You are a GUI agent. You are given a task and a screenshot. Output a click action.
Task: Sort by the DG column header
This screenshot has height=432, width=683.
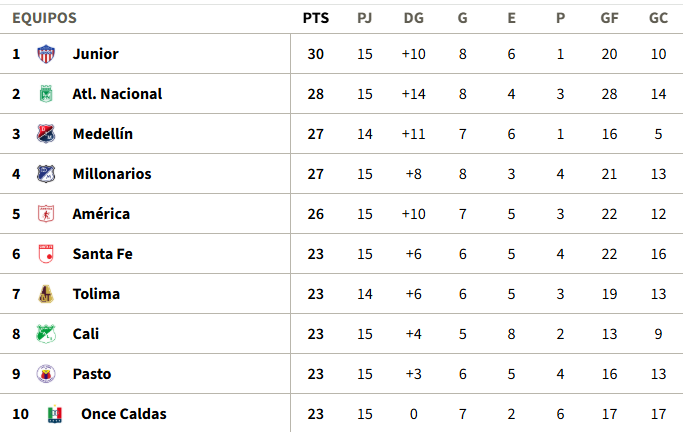(x=413, y=18)
